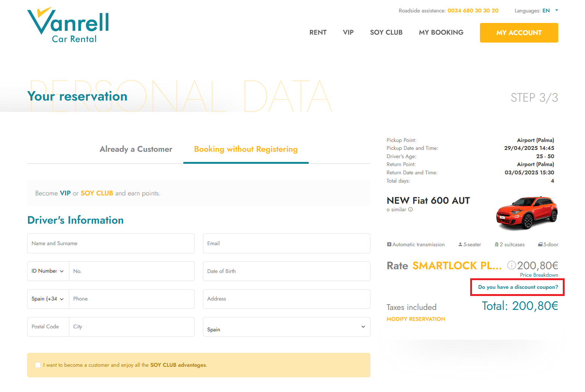
Task: Click the info icon beside the rate price
Action: (511, 265)
